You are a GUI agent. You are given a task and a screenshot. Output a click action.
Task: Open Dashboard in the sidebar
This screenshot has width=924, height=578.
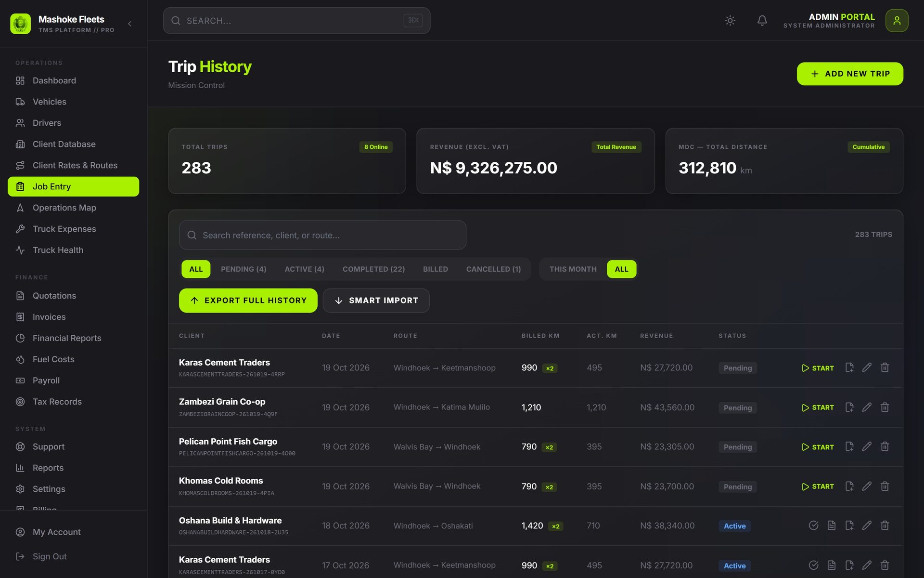click(x=73, y=80)
